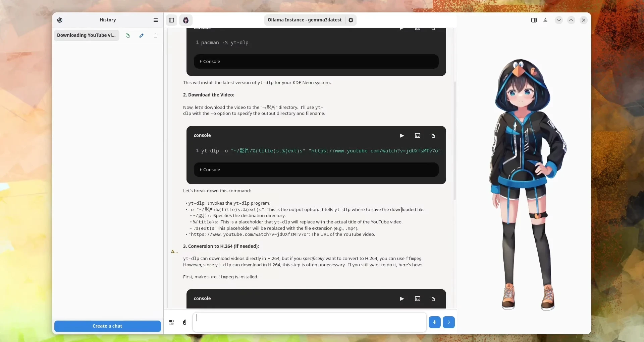The width and height of the screenshot is (644, 342).
Task: Open Ollama instance settings gear
Action: tap(351, 20)
